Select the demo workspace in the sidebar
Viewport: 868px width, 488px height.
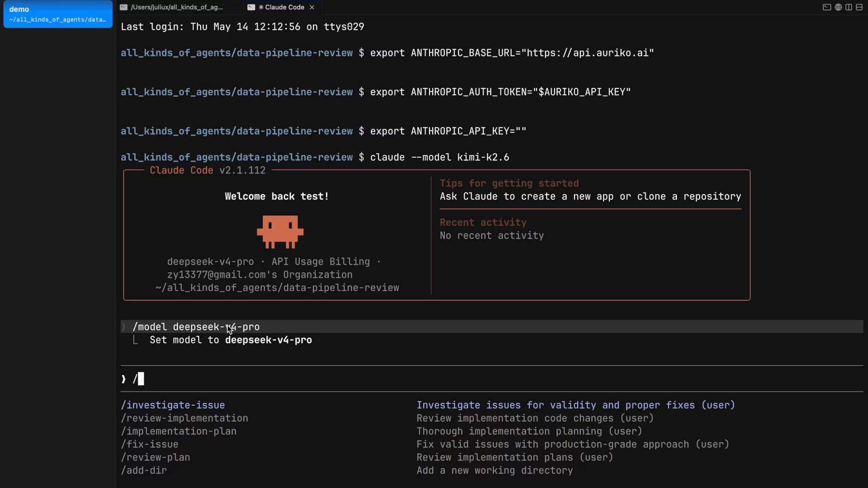pyautogui.click(x=58, y=14)
